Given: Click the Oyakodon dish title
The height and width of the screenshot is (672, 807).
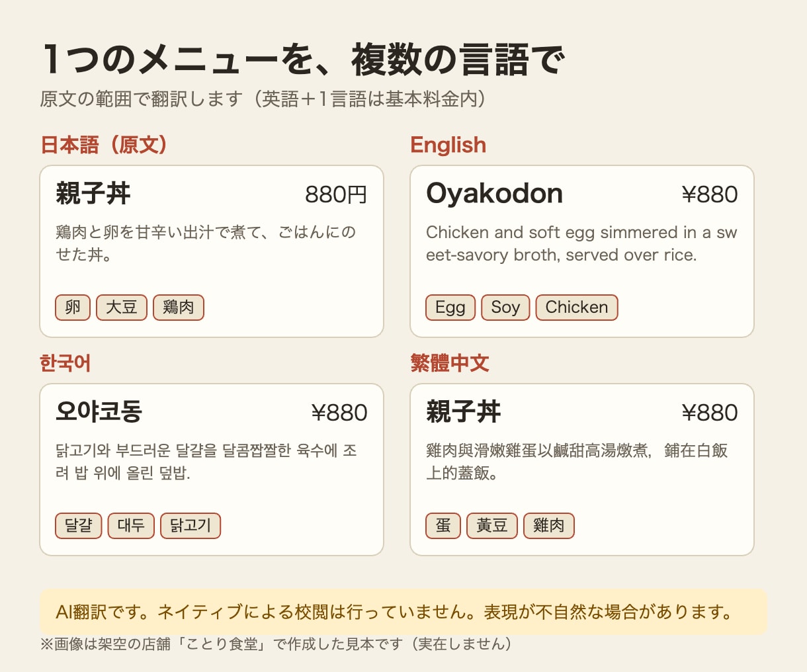Looking at the screenshot, I should click(495, 194).
